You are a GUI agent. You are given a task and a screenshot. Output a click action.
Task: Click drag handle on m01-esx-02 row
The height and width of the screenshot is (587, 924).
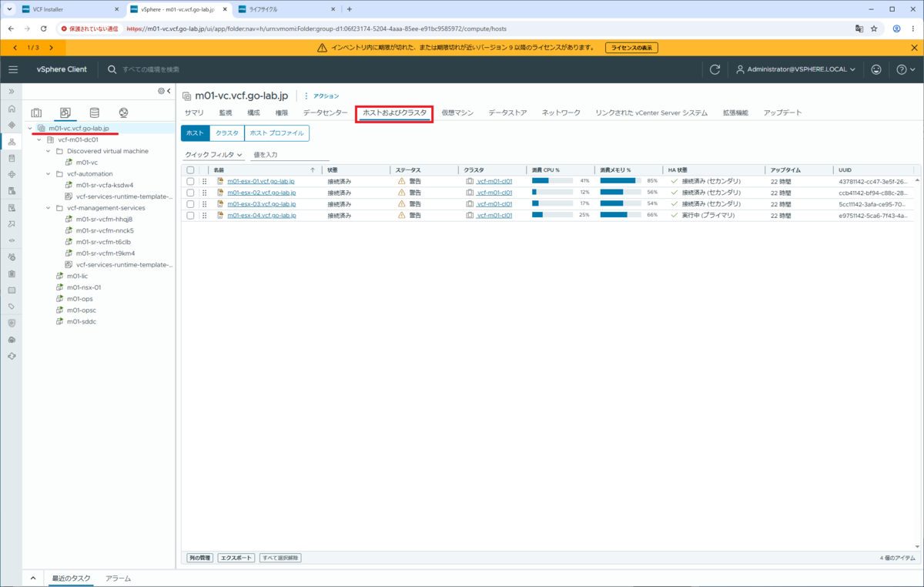205,193
